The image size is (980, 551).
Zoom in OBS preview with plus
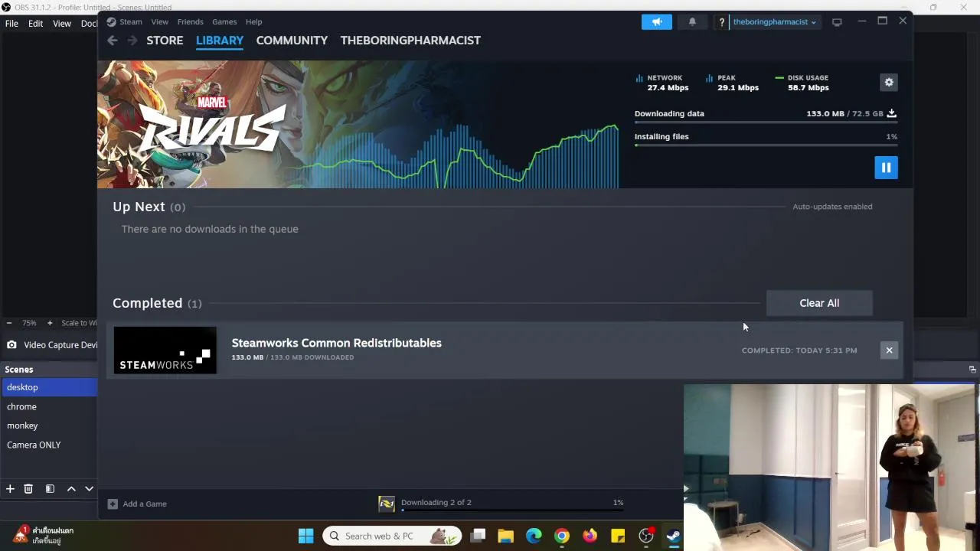50,323
